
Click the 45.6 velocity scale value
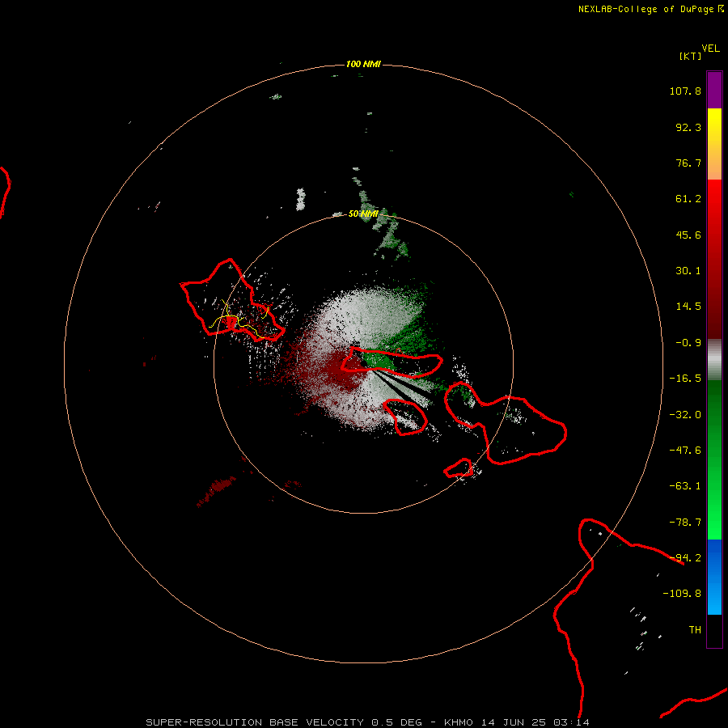[x=688, y=235]
